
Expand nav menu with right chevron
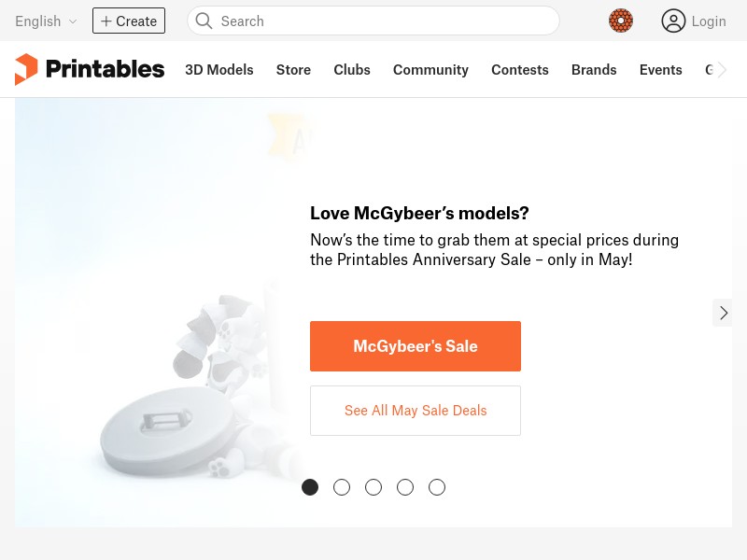(722, 70)
